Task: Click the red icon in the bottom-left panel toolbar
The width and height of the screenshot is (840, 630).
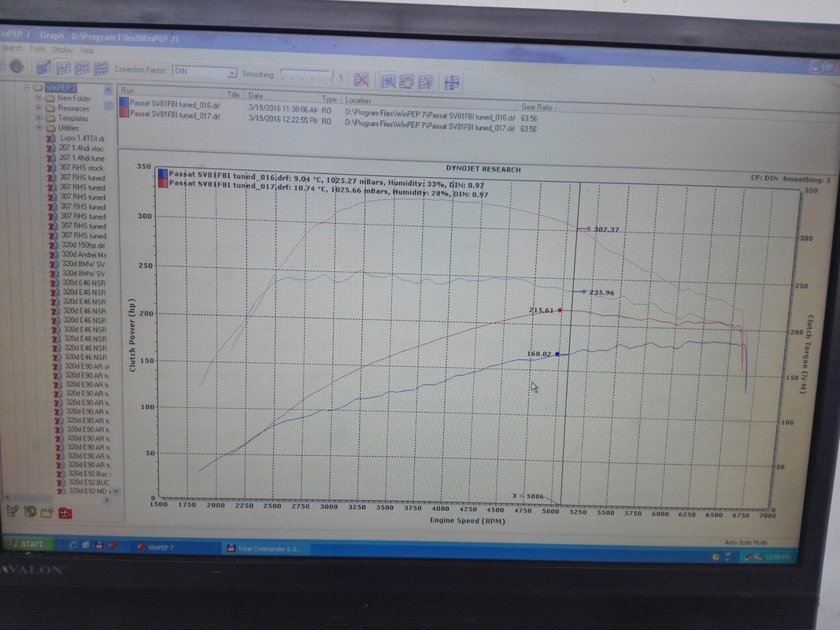Action: pos(65,513)
